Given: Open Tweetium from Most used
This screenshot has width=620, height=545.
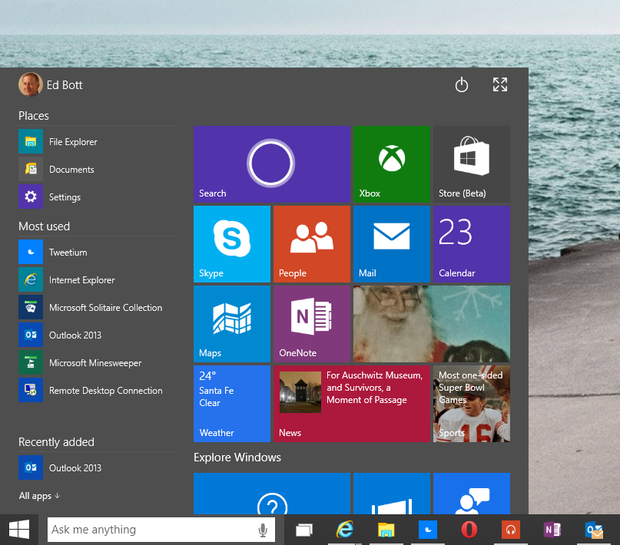Looking at the screenshot, I should click(67, 253).
